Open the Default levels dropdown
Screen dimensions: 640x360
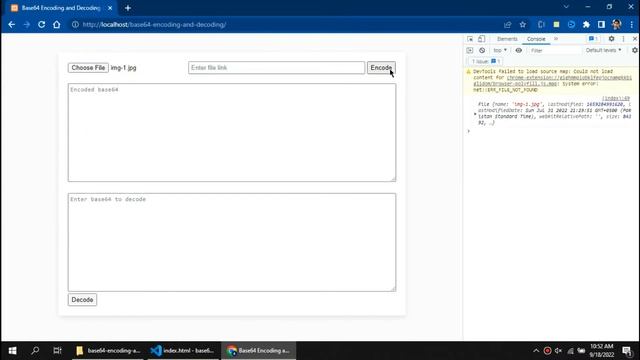[604, 50]
